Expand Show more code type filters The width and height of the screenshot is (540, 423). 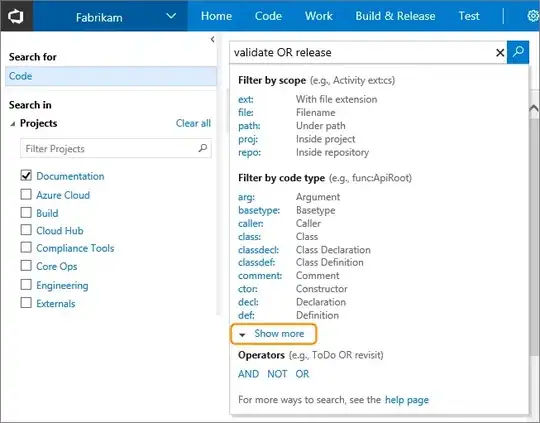(x=274, y=334)
